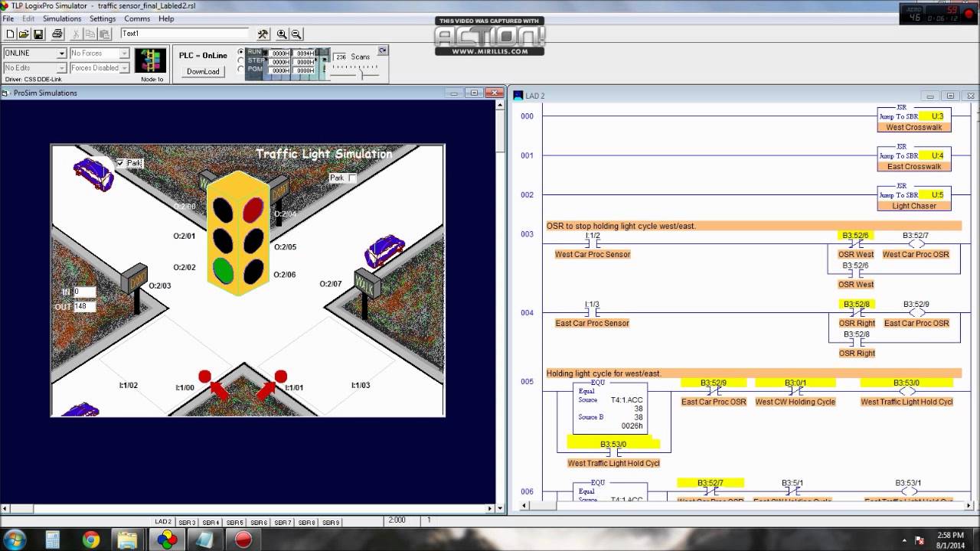Switch to LogixPro colored circles taskbar icon
Image resolution: width=980 pixels, height=551 pixels.
pyautogui.click(x=167, y=540)
